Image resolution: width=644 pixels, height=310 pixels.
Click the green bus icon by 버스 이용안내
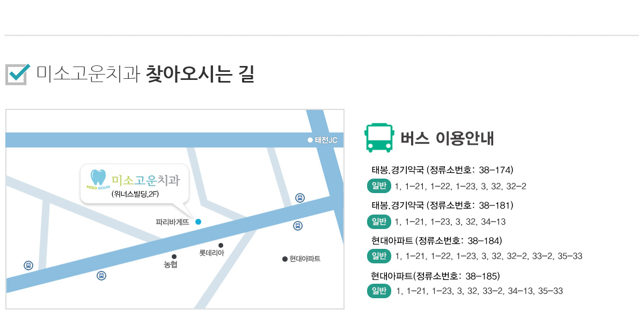pos(379,138)
